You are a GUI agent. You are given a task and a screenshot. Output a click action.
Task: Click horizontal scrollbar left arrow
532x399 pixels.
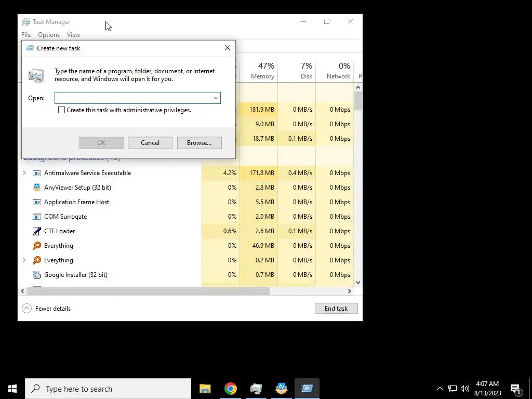click(x=22, y=291)
